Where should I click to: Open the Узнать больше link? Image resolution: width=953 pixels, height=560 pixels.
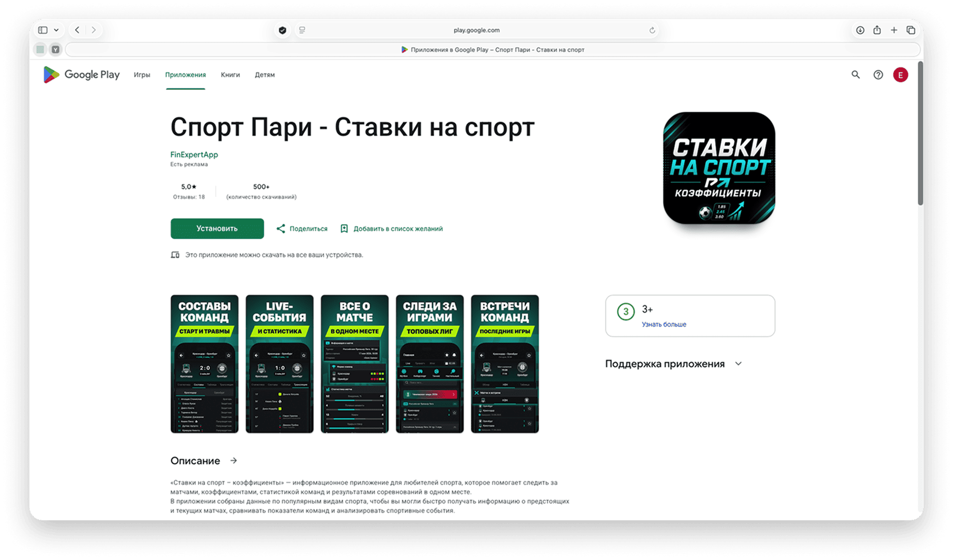point(664,324)
